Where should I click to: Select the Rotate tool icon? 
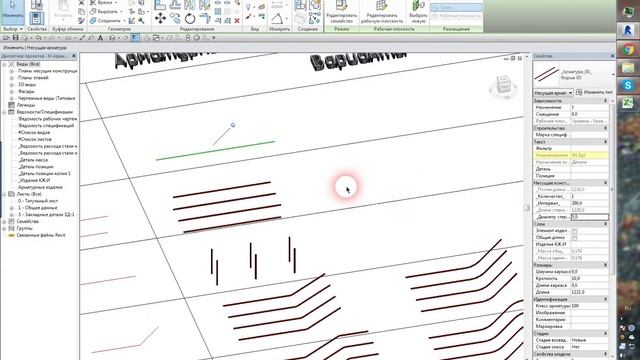[190, 18]
